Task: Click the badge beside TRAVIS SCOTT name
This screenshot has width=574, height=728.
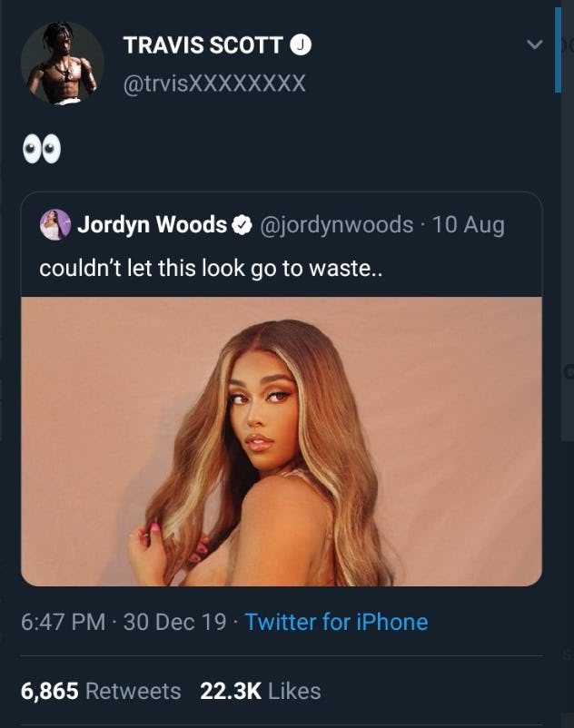Action: point(300,44)
